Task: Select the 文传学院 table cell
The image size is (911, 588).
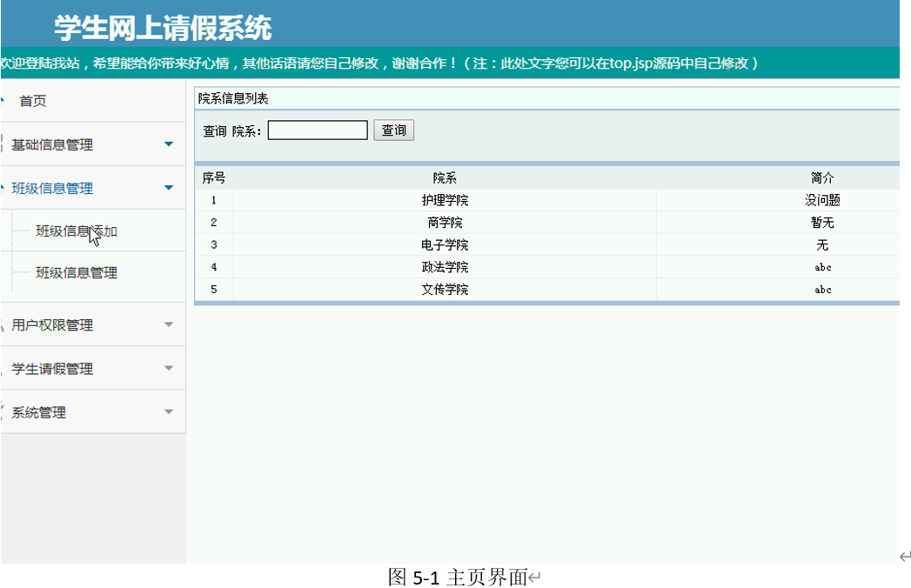Action: (445, 290)
